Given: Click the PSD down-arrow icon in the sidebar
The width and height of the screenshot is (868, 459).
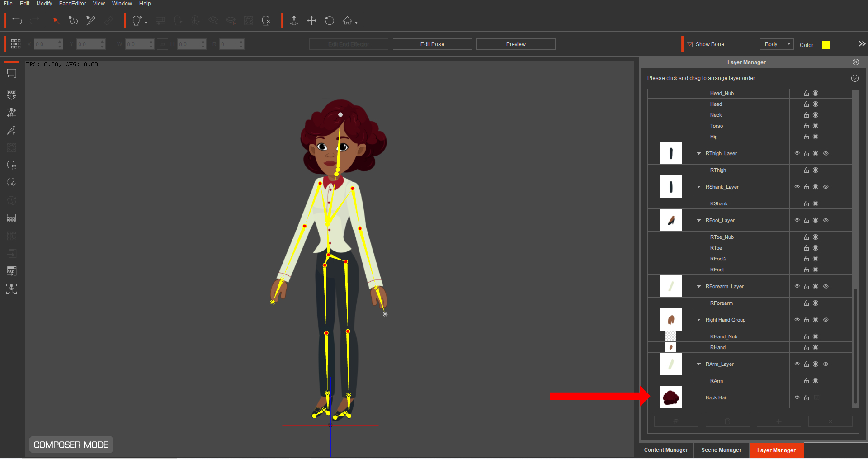Looking at the screenshot, I should (x=12, y=94).
